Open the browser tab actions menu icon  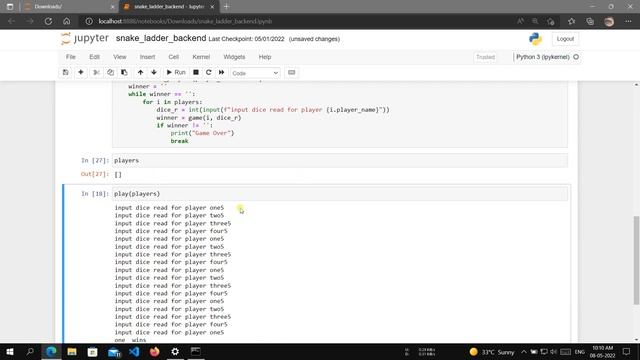(10, 7)
